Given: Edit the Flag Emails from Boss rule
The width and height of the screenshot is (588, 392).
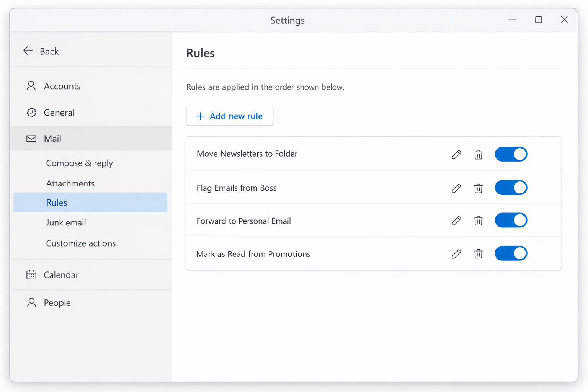Looking at the screenshot, I should click(x=456, y=188).
